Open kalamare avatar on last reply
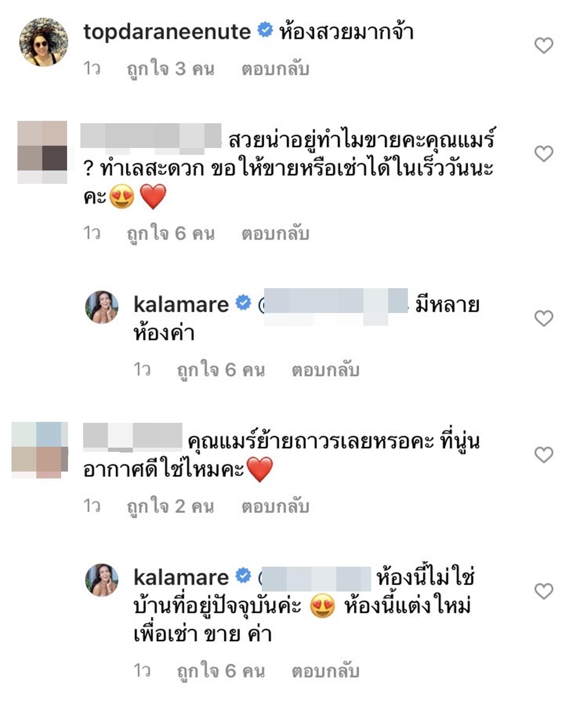The image size is (588, 705). [102, 580]
